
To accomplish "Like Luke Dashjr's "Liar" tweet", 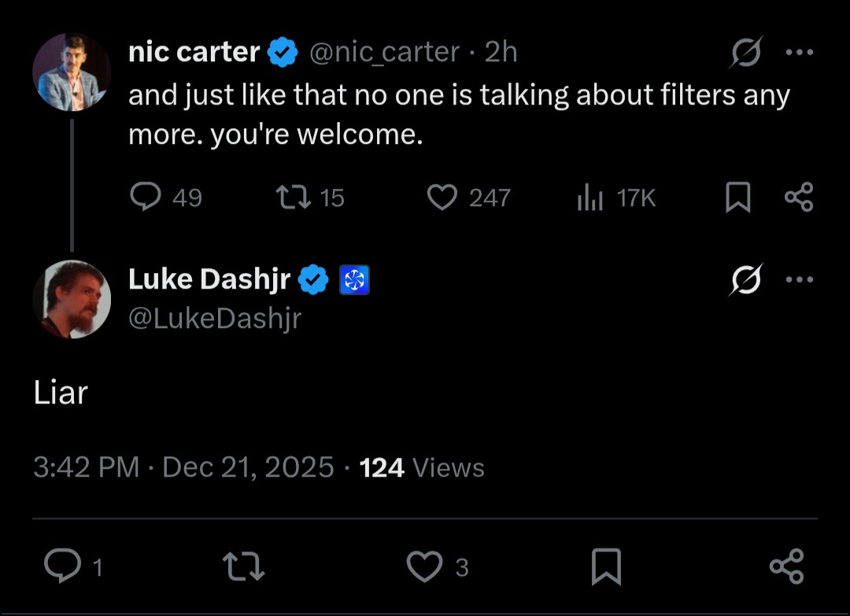I will point(424,566).
